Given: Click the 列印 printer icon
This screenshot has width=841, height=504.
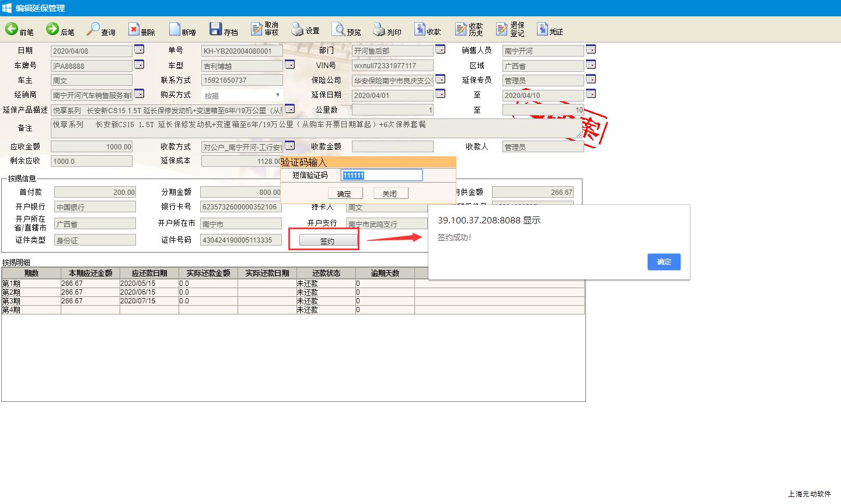Looking at the screenshot, I should [379, 29].
